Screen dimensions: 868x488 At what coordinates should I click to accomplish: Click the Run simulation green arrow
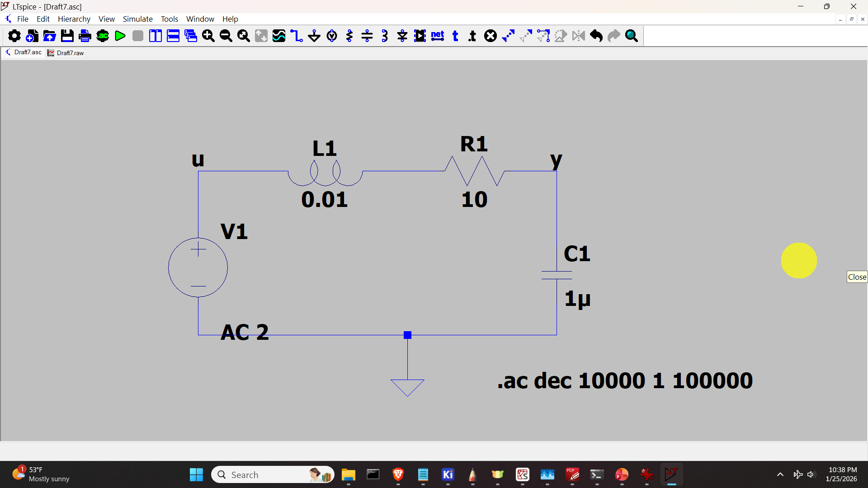(120, 36)
